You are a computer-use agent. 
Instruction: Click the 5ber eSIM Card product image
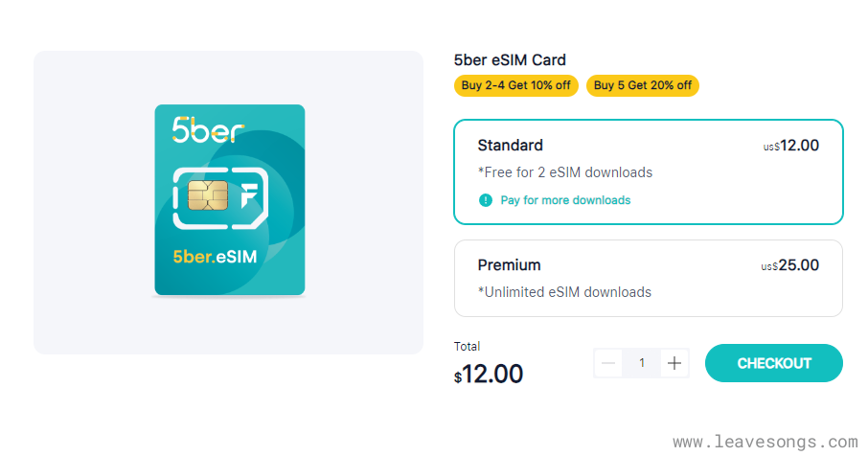point(229,201)
